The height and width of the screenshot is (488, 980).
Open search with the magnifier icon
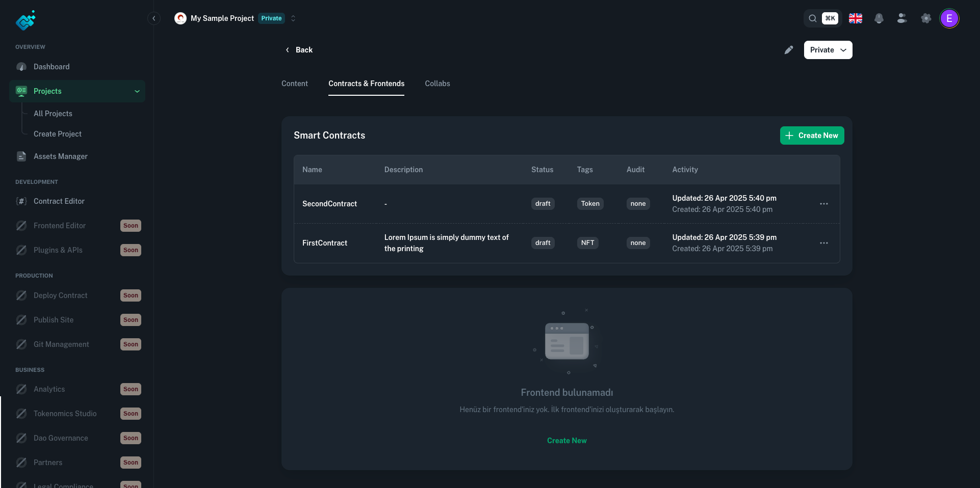pos(813,18)
